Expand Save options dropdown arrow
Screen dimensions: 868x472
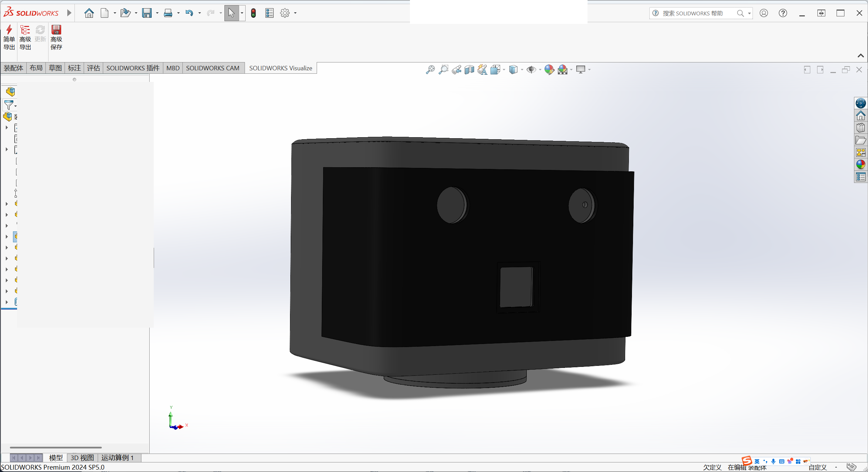(x=157, y=13)
